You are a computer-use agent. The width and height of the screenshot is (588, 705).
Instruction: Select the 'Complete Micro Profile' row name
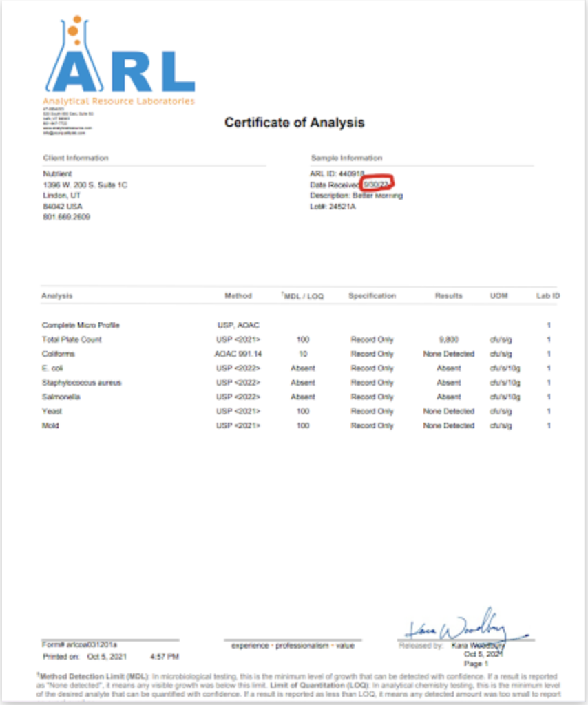81,325
